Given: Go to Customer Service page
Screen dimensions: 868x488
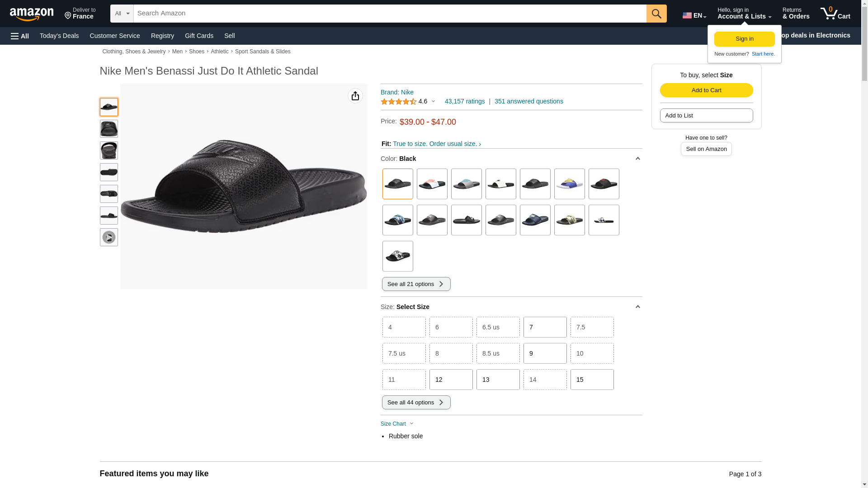Looking at the screenshot, I should [x=115, y=36].
